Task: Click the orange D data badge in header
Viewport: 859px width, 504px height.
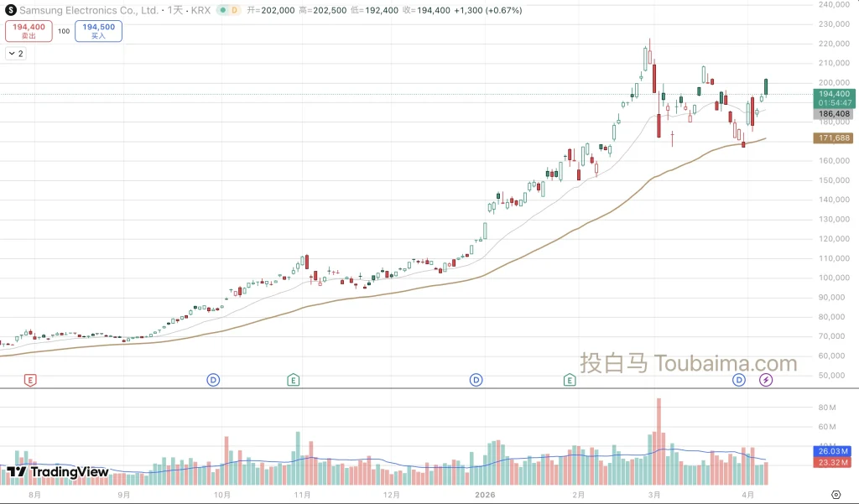Action: pos(233,10)
